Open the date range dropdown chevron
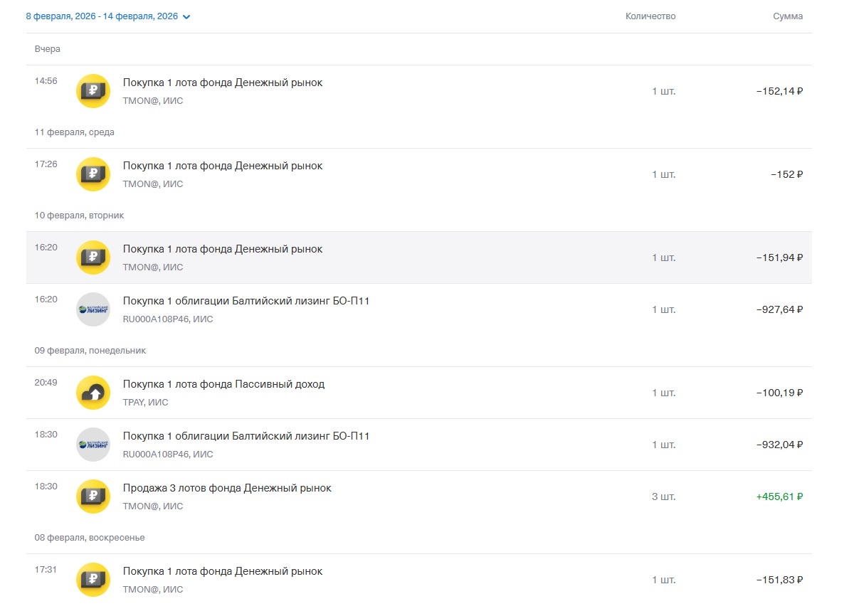844x616 pixels. 186,17
